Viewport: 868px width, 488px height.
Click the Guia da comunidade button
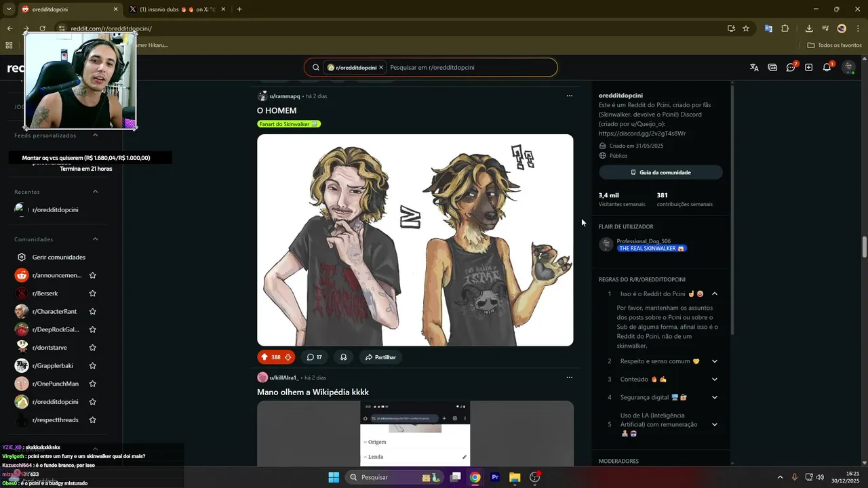660,172
